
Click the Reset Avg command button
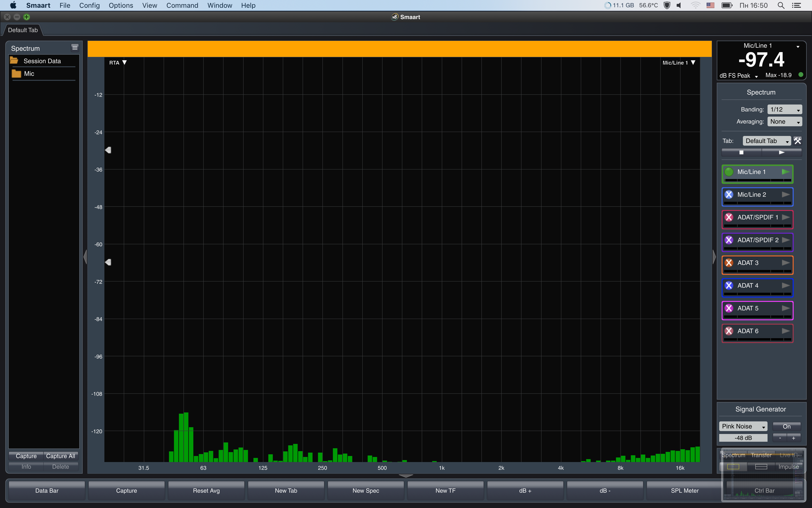(x=206, y=491)
